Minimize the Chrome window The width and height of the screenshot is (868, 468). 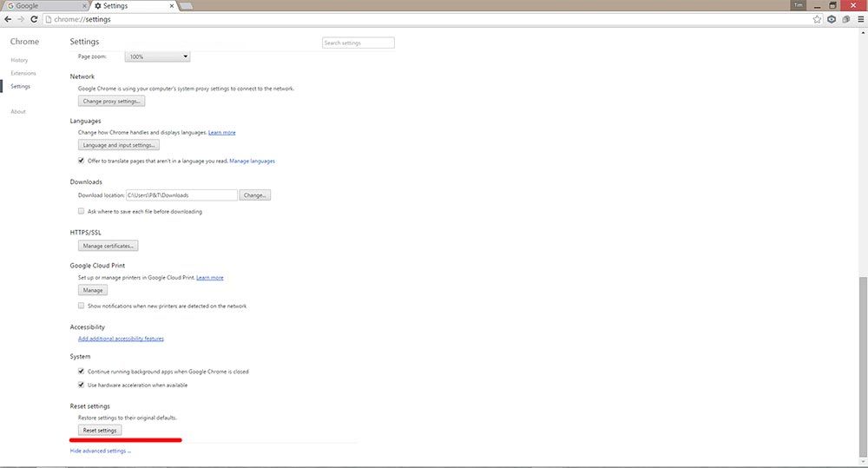tap(817, 5)
